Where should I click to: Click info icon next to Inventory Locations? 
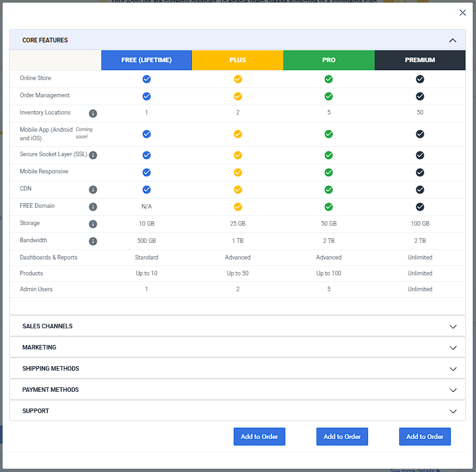click(x=93, y=113)
